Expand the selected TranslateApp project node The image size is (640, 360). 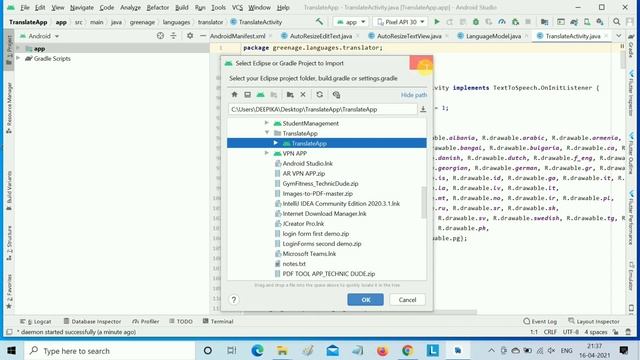(x=276, y=143)
